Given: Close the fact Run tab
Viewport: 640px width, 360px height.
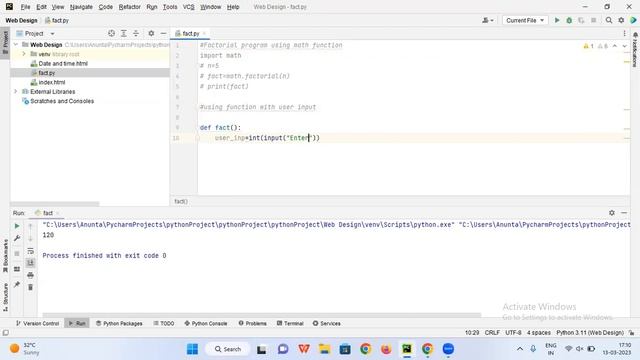Looking at the screenshot, I should pos(58,213).
